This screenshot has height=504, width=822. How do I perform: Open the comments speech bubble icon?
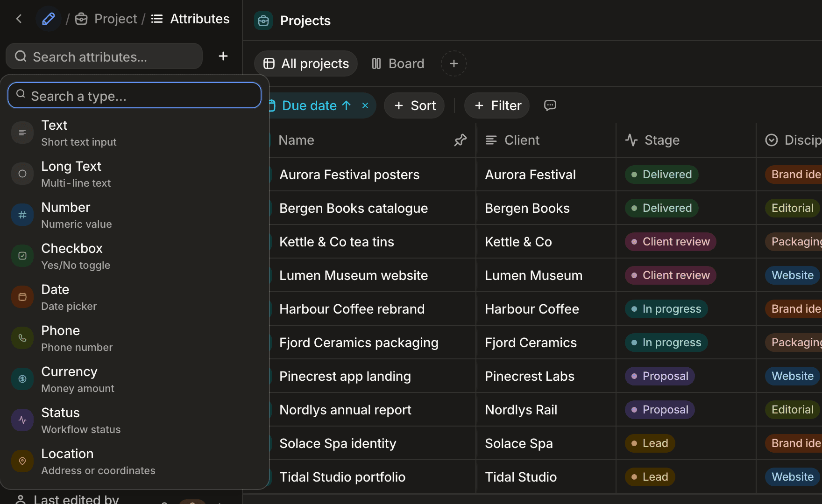(x=550, y=105)
